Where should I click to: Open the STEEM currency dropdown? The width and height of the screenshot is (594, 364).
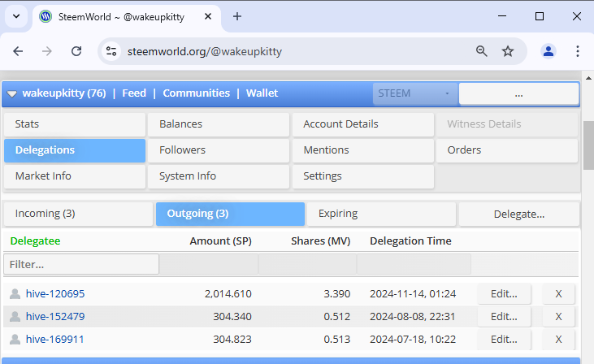[x=415, y=93]
